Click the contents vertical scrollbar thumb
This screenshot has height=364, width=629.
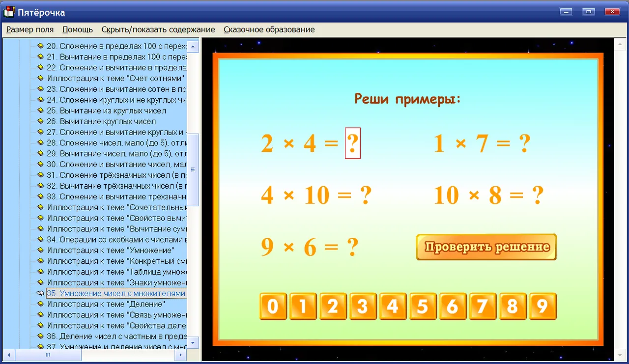coord(193,169)
